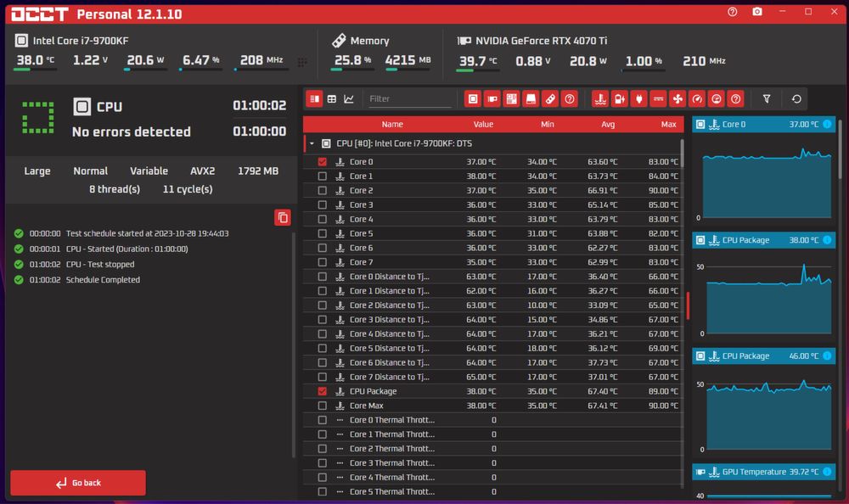Toggle the speedometer filter icon after the fan
This screenshot has width=849, height=504.
coord(697,99)
